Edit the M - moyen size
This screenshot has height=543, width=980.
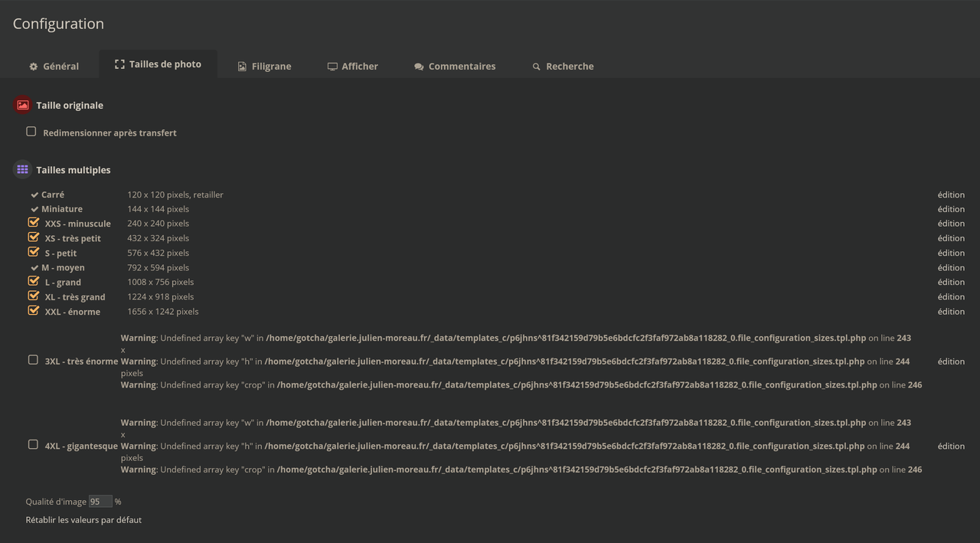[x=951, y=268]
